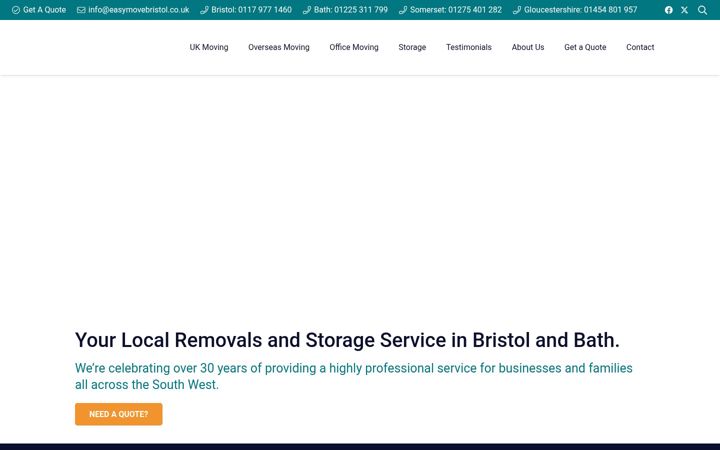Click the 'Your Local Removals and Storage Service' heading

pyautogui.click(x=347, y=340)
